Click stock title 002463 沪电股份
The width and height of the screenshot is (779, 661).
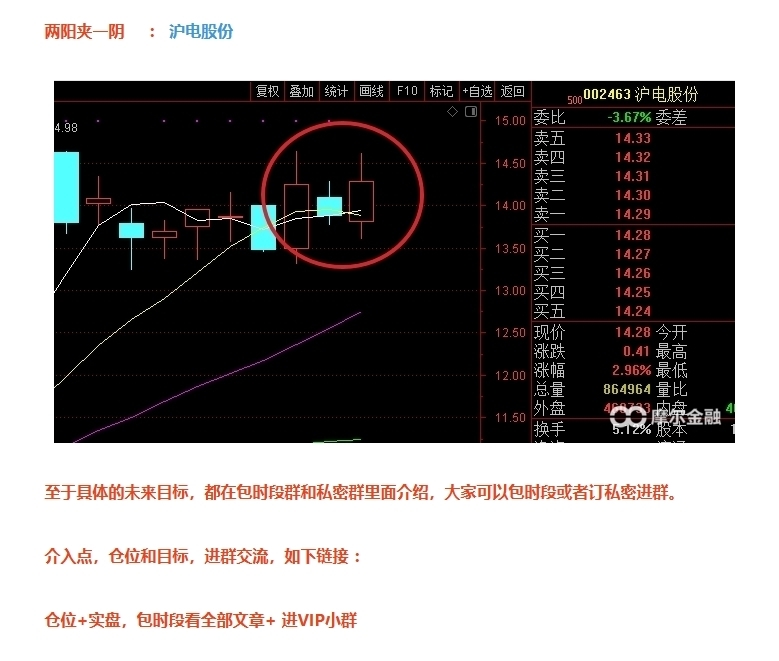tap(640, 94)
